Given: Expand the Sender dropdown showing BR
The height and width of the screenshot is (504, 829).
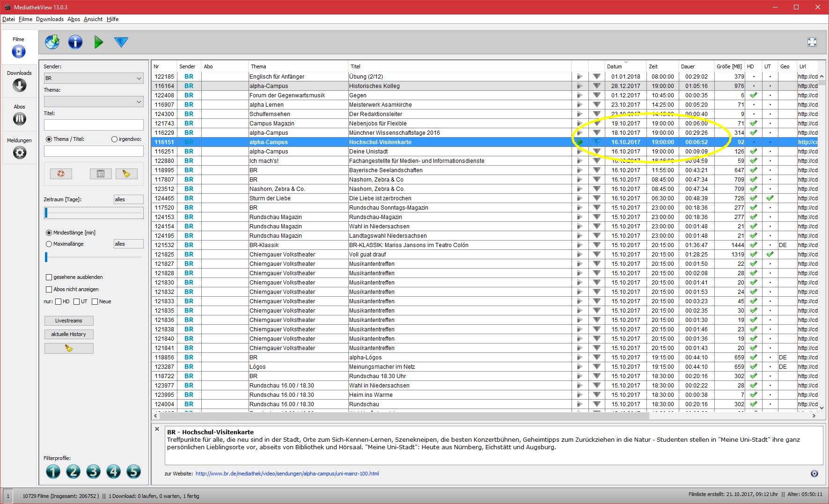Looking at the screenshot, I should point(94,78).
